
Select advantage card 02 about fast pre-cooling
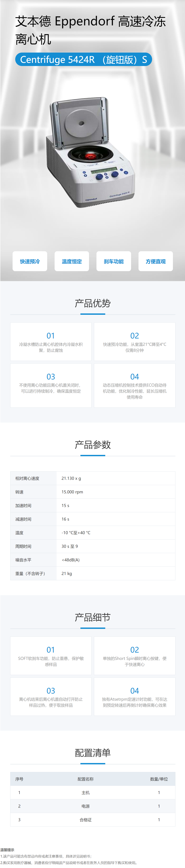135,342
